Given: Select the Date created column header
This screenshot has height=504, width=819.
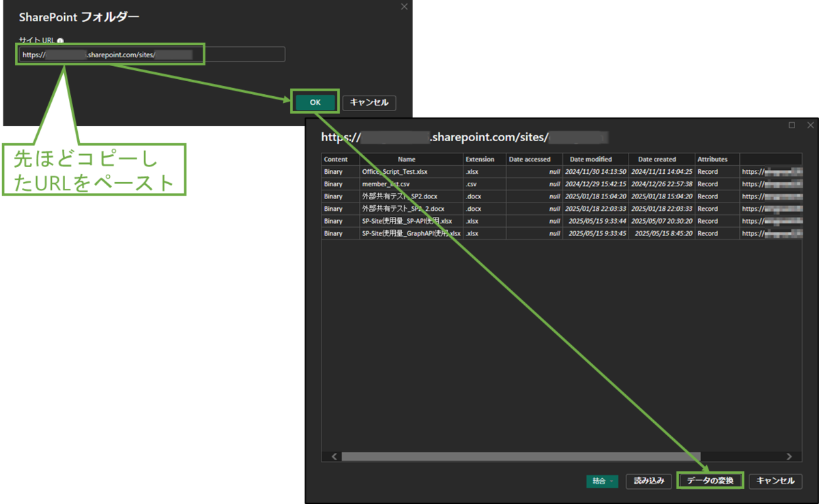Looking at the screenshot, I should (x=661, y=159).
